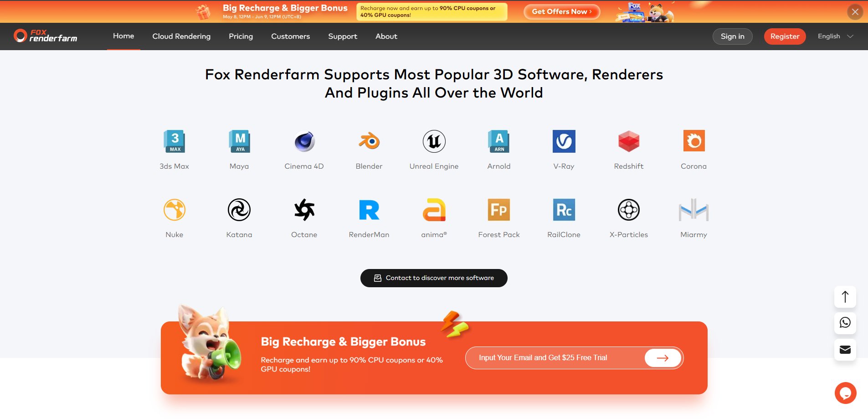The image size is (868, 419).
Task: Click the Redshift text label
Action: point(629,166)
